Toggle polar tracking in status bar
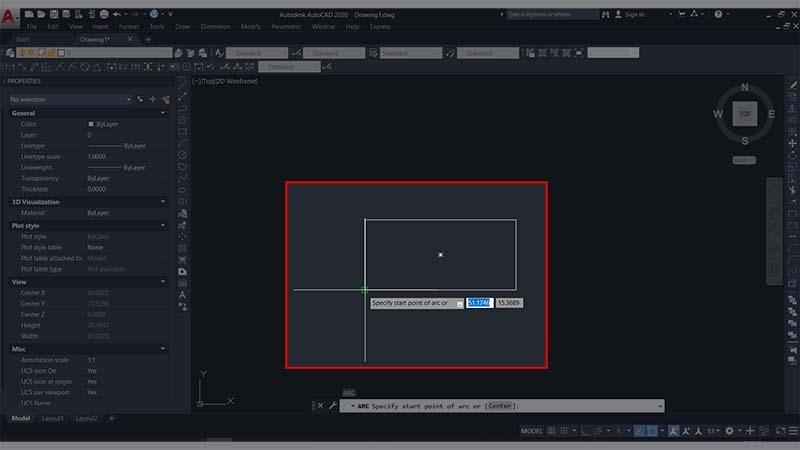Image resolution: width=800 pixels, height=450 pixels. [597, 431]
